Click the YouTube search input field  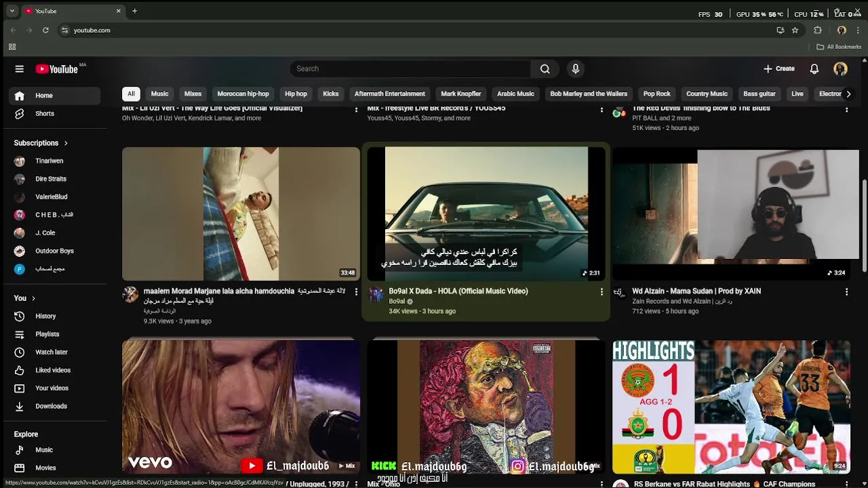[x=410, y=68]
